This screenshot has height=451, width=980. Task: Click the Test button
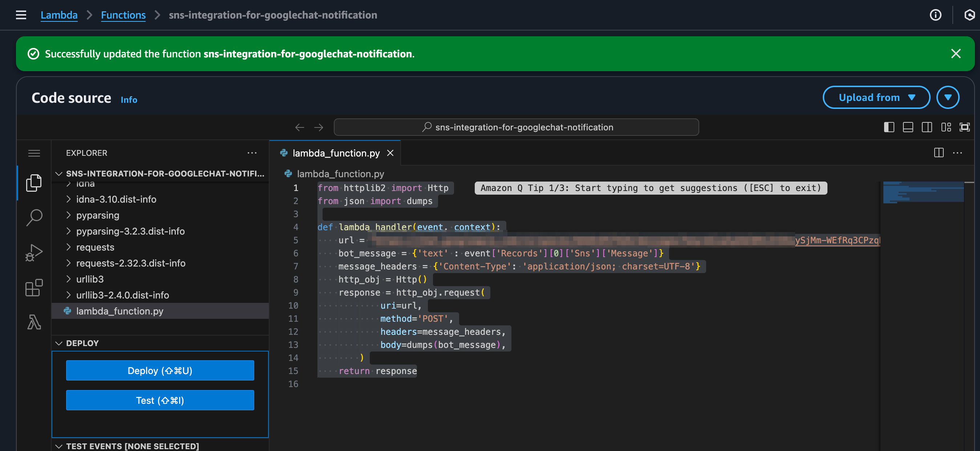[x=160, y=401]
